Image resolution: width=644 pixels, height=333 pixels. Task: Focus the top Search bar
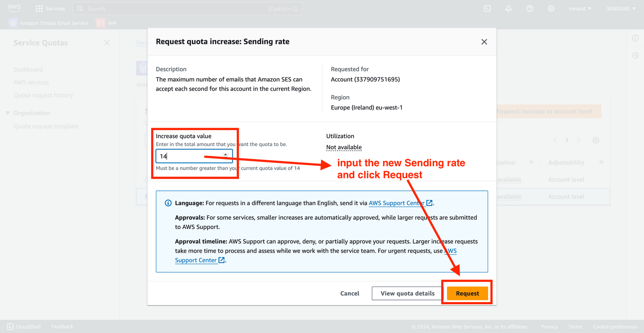(172, 9)
